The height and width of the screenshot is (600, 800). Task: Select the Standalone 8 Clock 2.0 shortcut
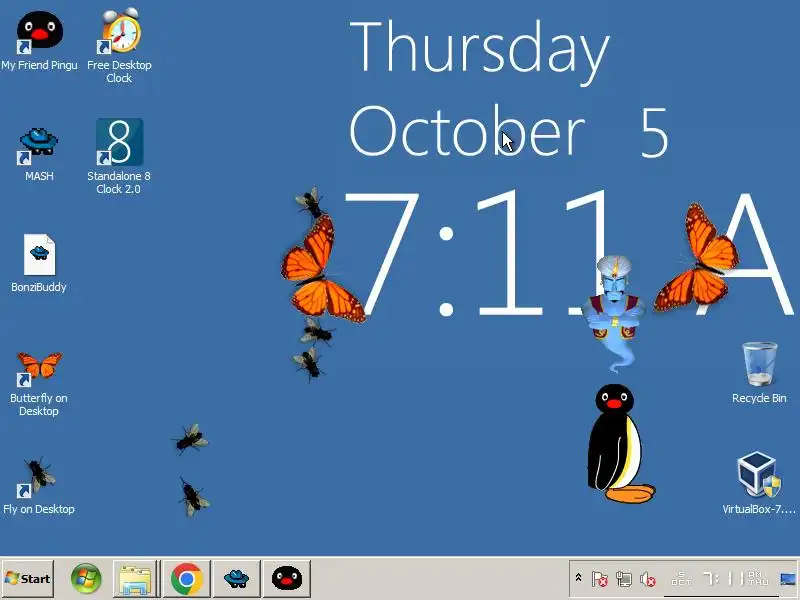[119, 156]
